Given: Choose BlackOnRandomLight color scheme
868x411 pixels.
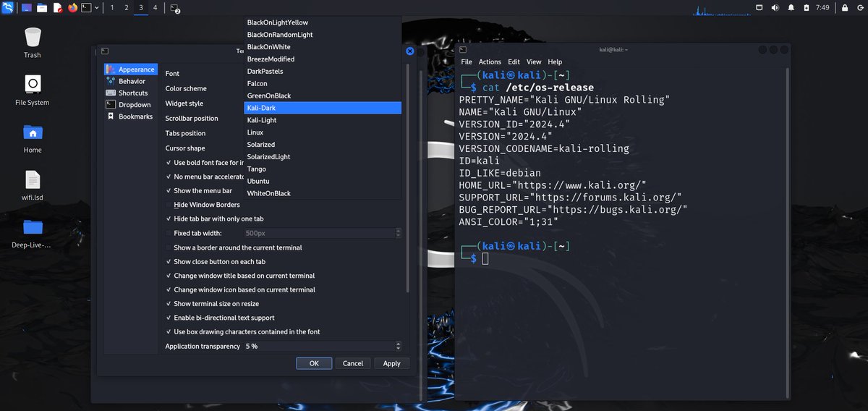Looking at the screenshot, I should (323, 35).
